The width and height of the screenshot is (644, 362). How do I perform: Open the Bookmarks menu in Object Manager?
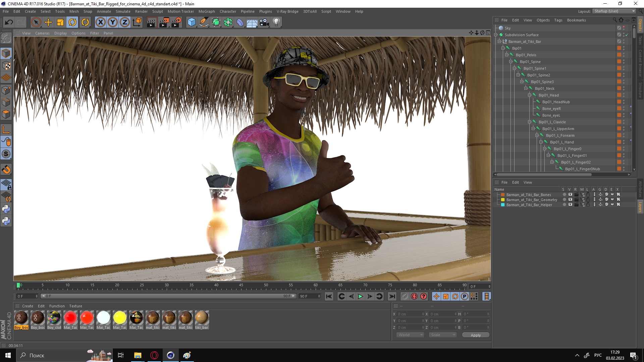[576, 20]
